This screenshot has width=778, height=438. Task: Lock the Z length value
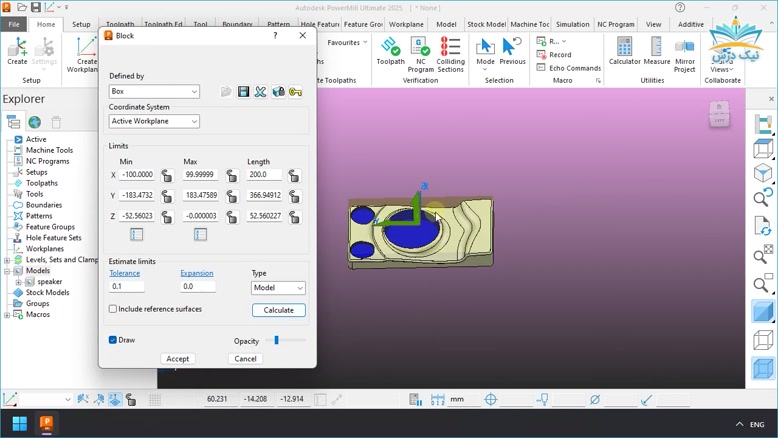click(x=294, y=216)
